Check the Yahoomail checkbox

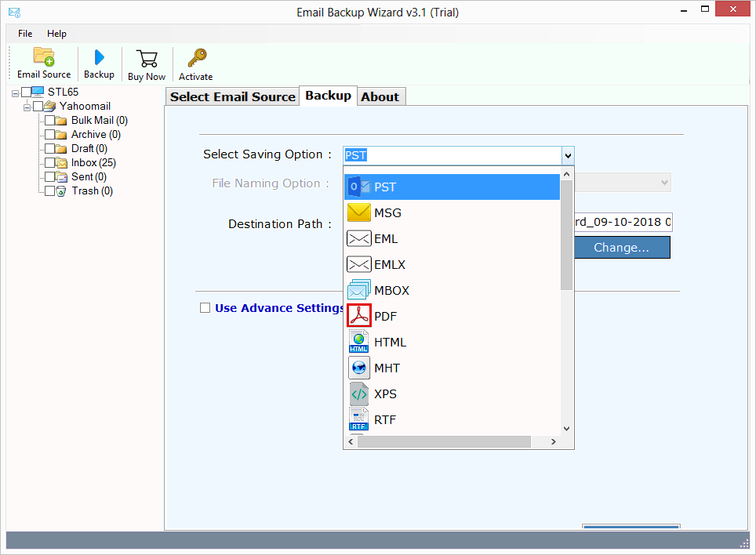tap(38, 106)
